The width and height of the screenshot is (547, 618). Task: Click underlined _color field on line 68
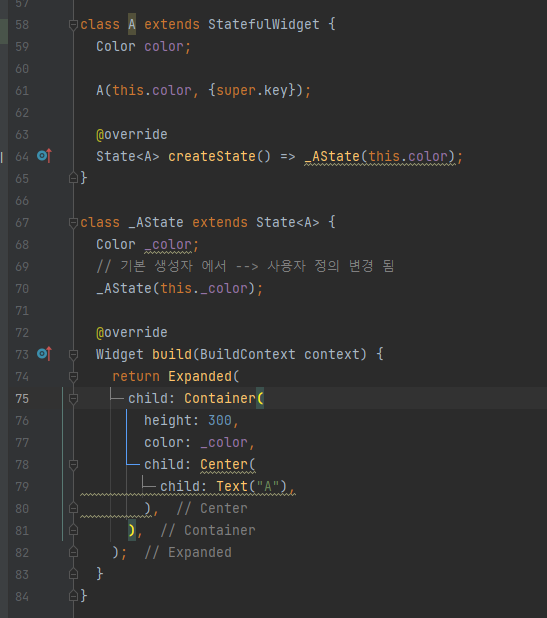pos(168,245)
